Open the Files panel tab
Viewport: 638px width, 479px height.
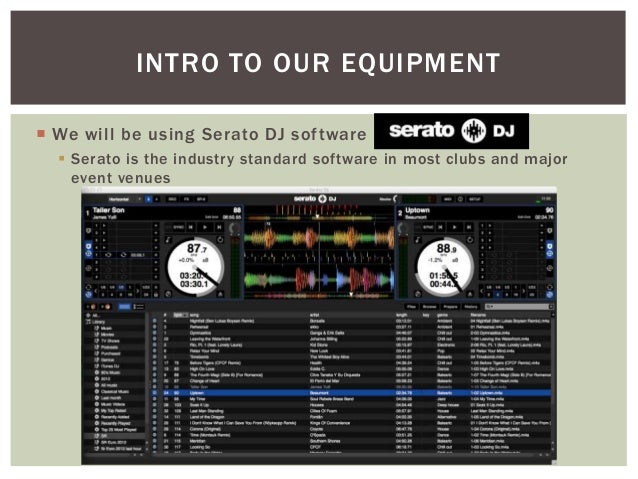click(411, 307)
